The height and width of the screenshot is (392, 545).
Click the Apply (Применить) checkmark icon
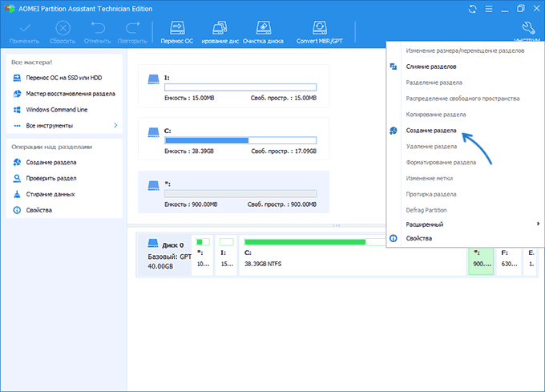click(x=25, y=28)
